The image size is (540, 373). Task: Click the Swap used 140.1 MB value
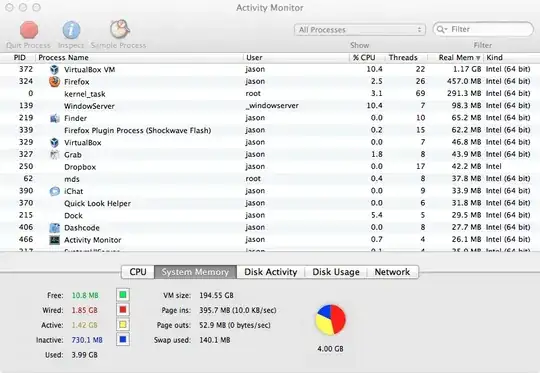[x=215, y=340]
